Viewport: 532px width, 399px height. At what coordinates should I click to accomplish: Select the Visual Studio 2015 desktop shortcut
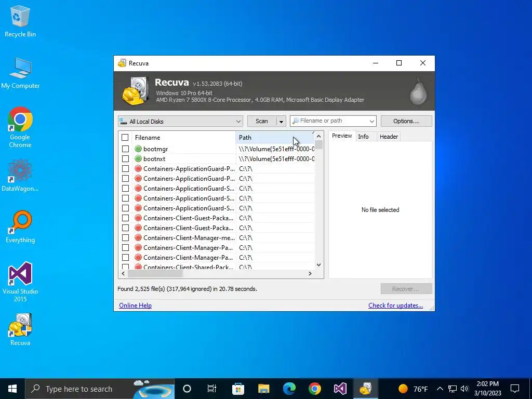pos(20,282)
